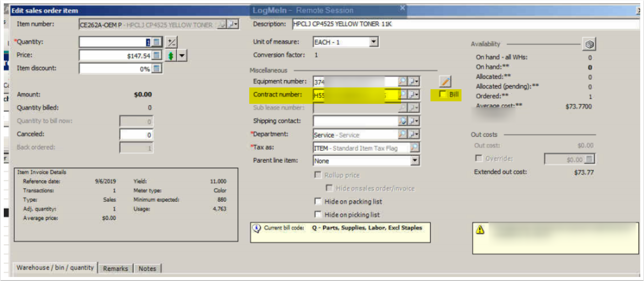Open calculator icon in Quantity field
This screenshot has width=644, height=281.
tap(156, 42)
